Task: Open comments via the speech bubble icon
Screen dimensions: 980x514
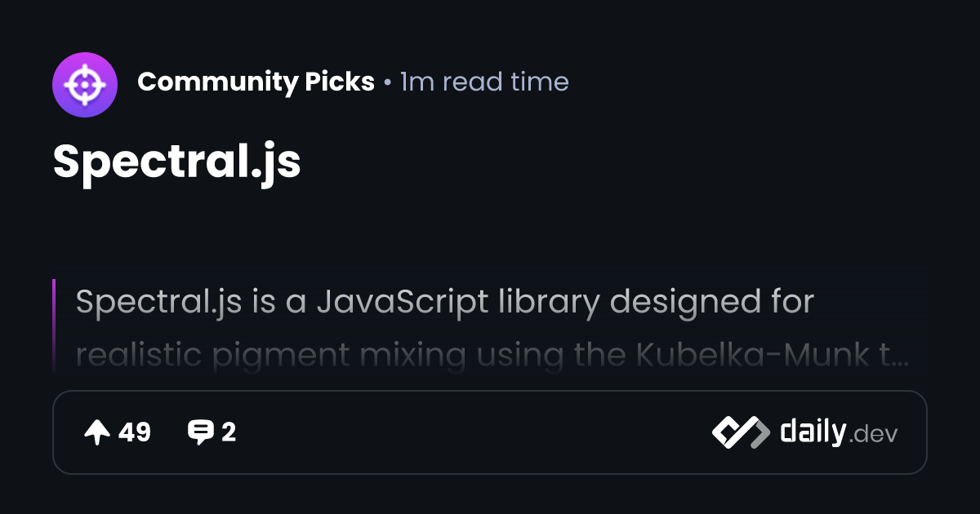Action: pyautogui.click(x=200, y=432)
